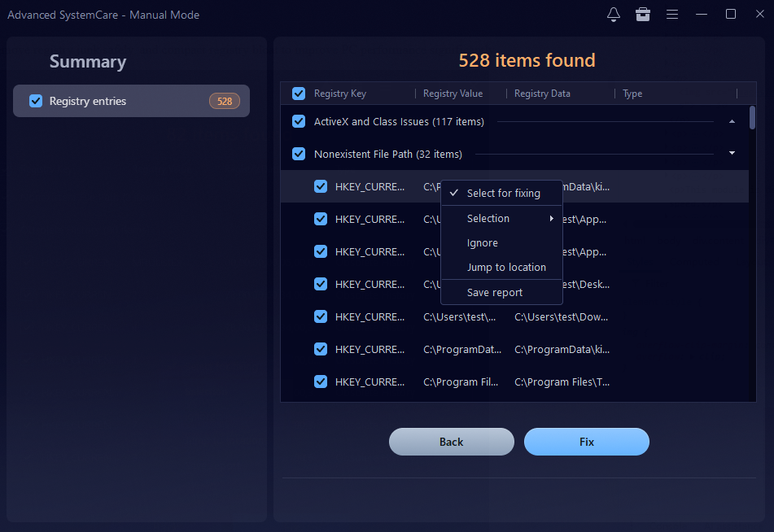Choose Ignore from the context menu
The height and width of the screenshot is (532, 774).
(483, 243)
